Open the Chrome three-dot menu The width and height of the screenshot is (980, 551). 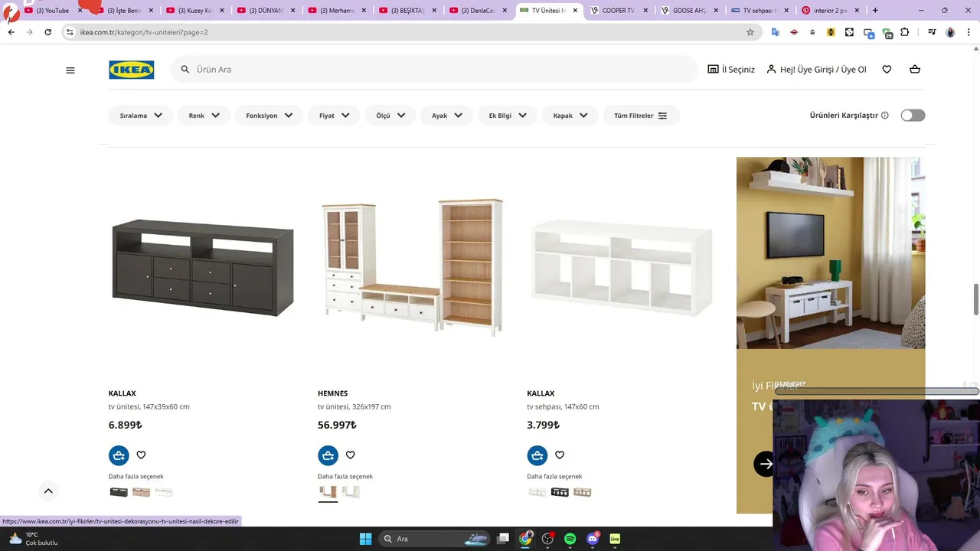pyautogui.click(x=969, y=32)
